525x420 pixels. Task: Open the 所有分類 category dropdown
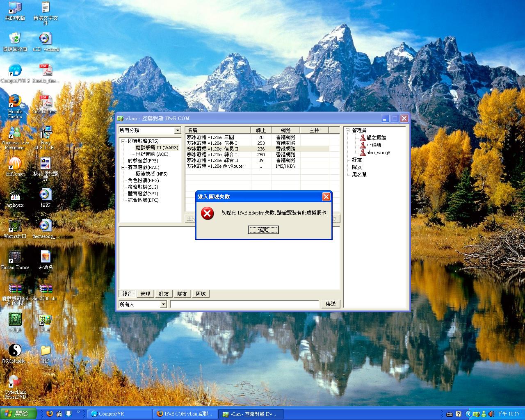(178, 130)
